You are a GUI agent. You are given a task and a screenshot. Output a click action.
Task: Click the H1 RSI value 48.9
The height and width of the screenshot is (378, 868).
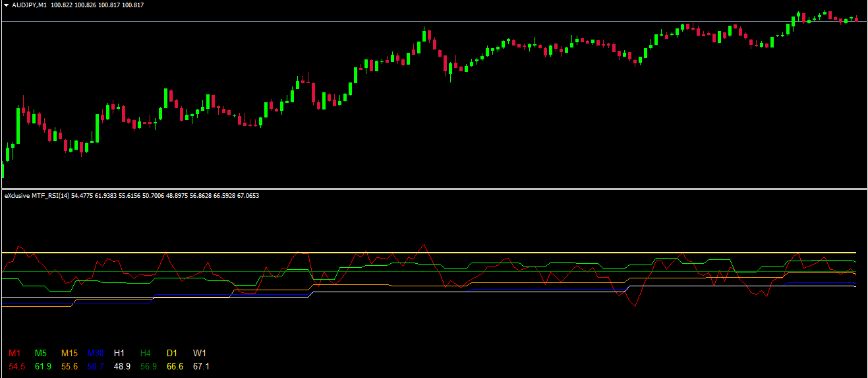point(122,366)
